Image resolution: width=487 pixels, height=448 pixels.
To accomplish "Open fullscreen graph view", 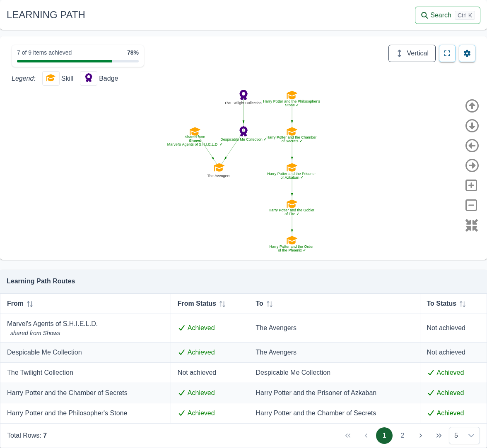I will (447, 53).
